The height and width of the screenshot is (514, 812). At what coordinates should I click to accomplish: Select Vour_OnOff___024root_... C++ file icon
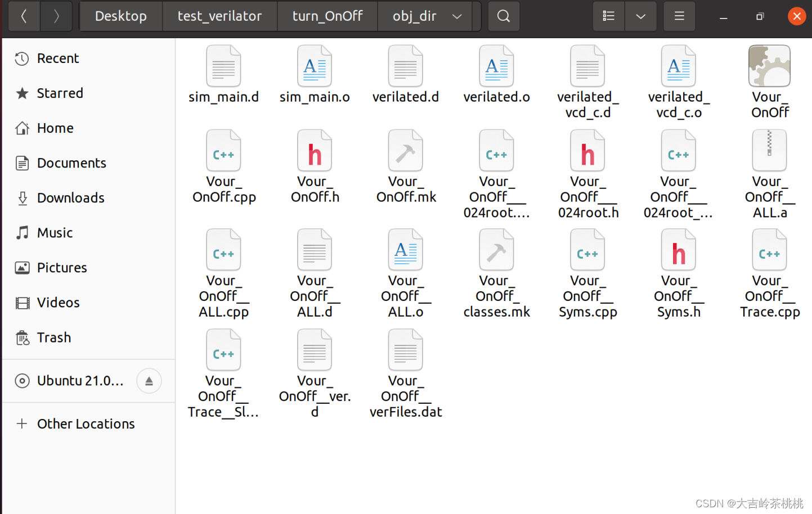(x=679, y=151)
